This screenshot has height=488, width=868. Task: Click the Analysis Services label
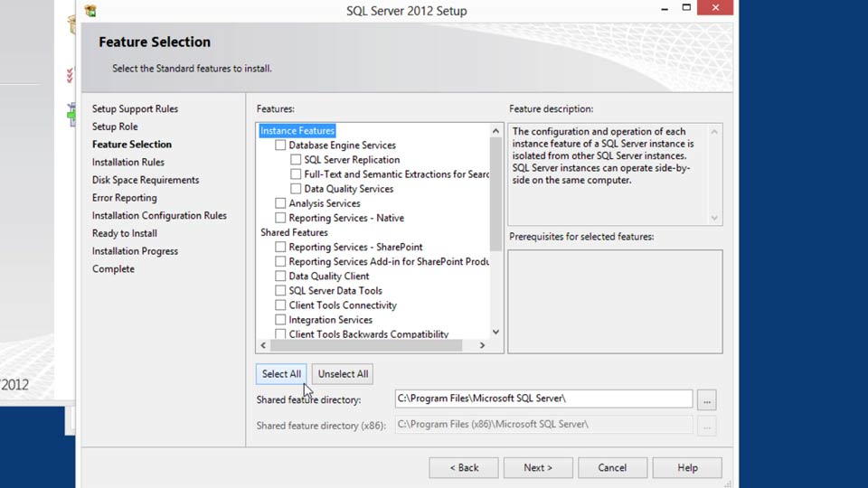pos(325,203)
